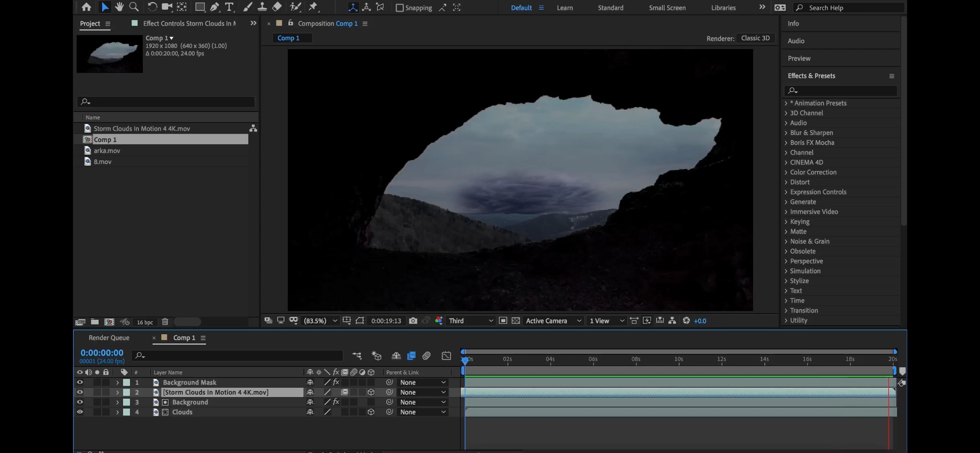Click the timeline current time 0:00:00:00
The image size is (980, 453).
[x=102, y=353]
